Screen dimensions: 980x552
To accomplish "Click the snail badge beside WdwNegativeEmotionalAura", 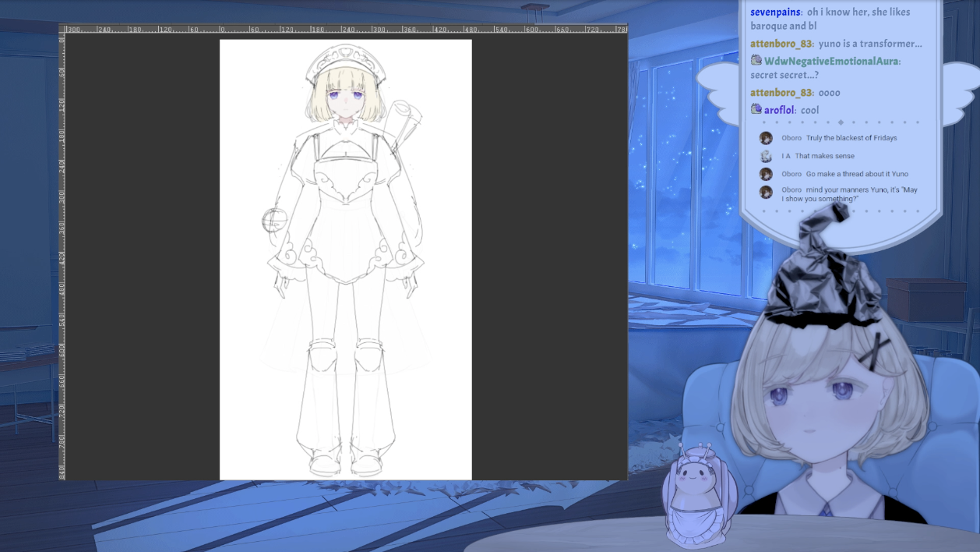I will tap(756, 60).
